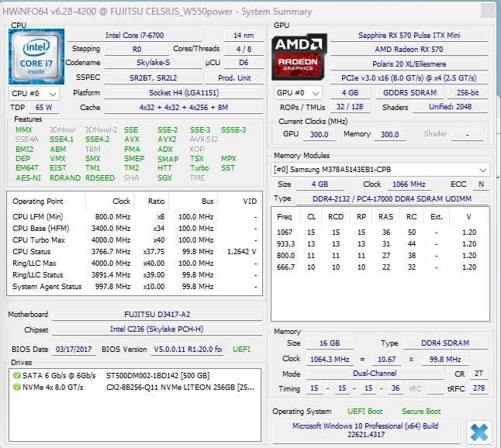Select the 666.7 frequency timing row
This screenshot has width=501, height=448.
(x=380, y=267)
